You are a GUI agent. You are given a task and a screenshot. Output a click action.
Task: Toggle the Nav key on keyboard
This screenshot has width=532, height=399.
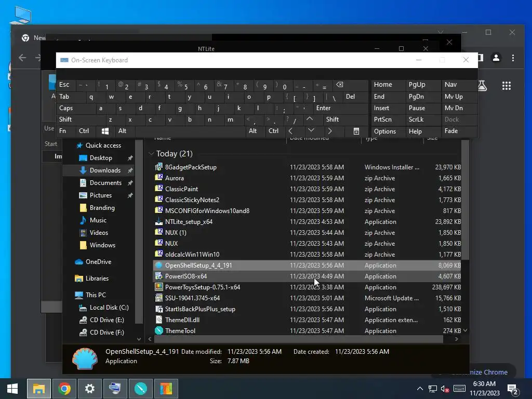(x=459, y=85)
